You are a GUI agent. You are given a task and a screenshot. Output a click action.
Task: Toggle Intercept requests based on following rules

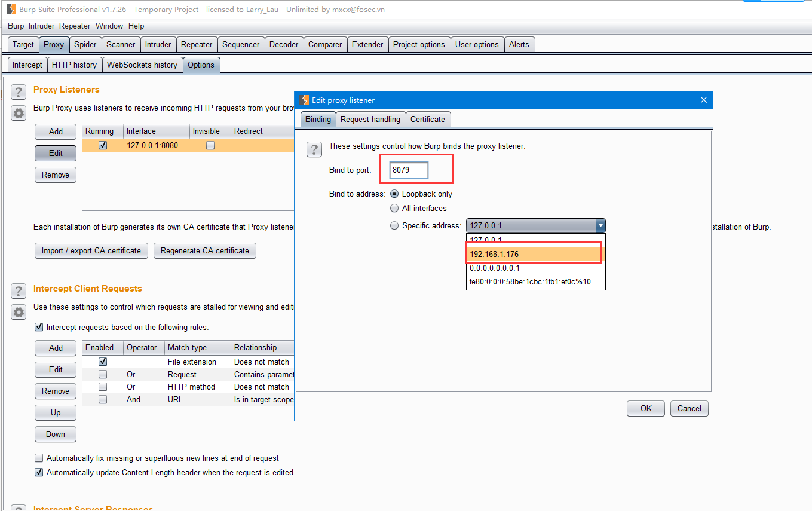coord(39,327)
